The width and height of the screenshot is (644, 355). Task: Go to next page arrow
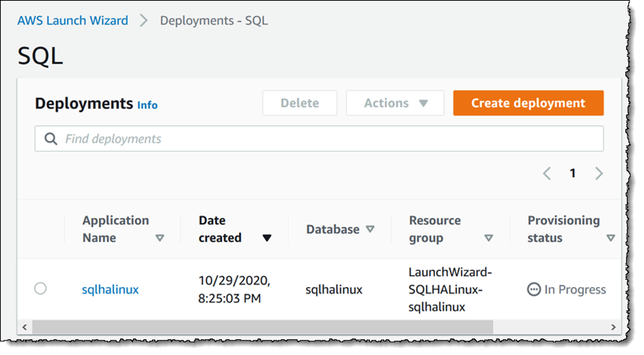(x=599, y=173)
